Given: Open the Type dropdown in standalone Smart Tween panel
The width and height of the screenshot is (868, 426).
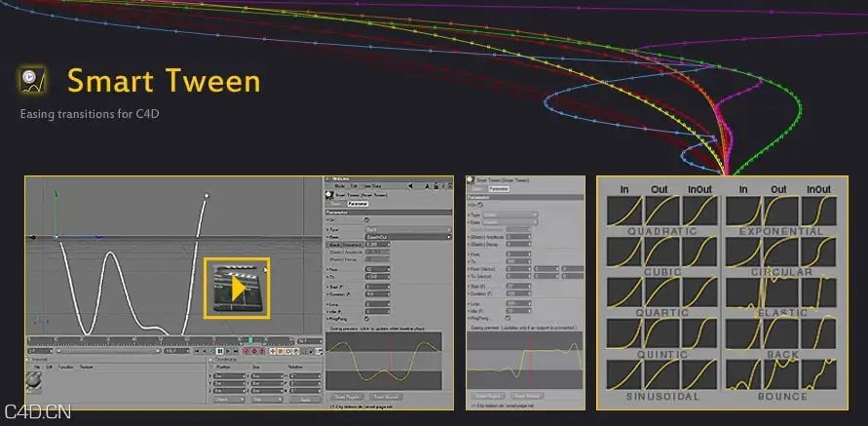Looking at the screenshot, I should click(509, 214).
